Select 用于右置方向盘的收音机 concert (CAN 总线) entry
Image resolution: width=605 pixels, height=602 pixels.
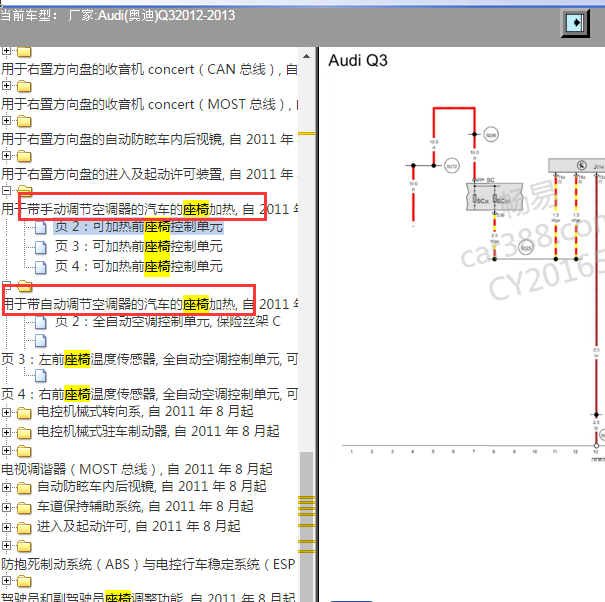pos(149,69)
